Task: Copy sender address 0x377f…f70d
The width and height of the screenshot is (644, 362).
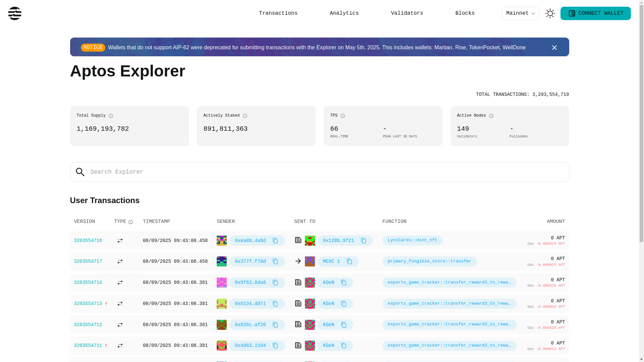Action: 275,261
